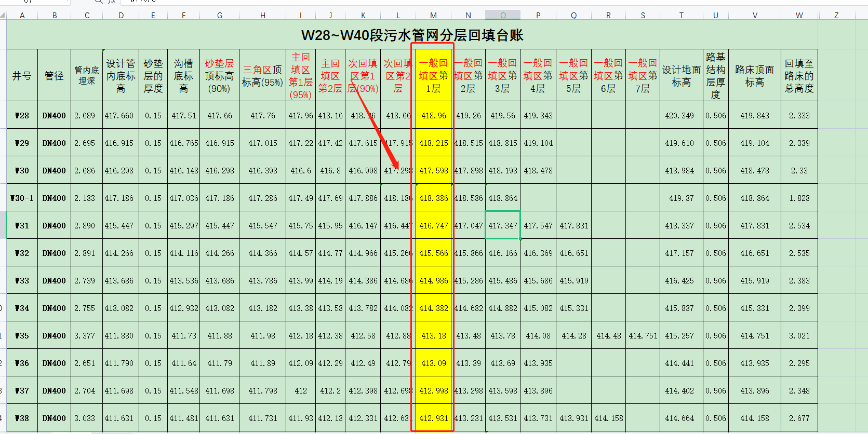Click the cell with value 3.377
The height and width of the screenshot is (434, 868).
pos(87,335)
